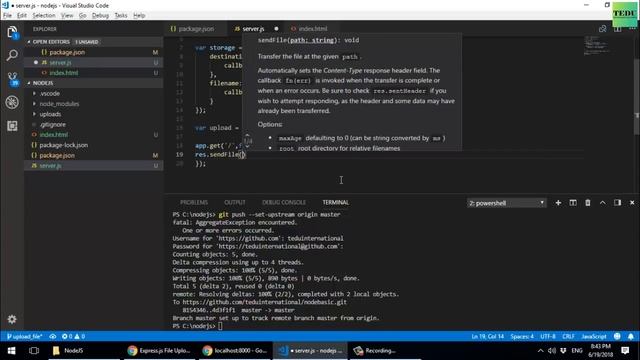
Task: Open notifications bell in status bar
Action: [631, 336]
